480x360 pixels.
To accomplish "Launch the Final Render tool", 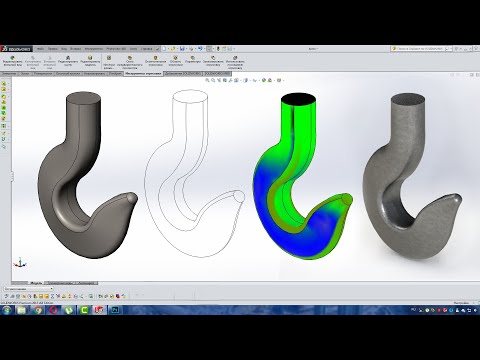I will click(155, 61).
